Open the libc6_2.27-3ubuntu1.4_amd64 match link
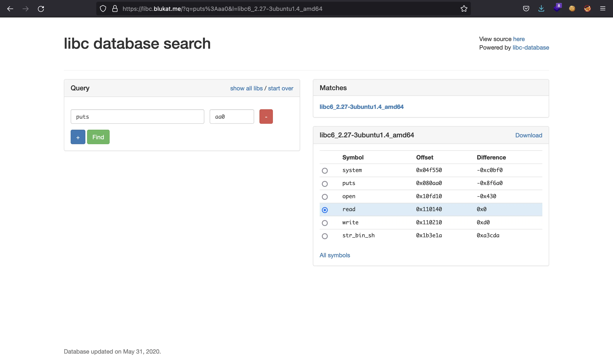The width and height of the screenshot is (613, 364). (x=361, y=107)
